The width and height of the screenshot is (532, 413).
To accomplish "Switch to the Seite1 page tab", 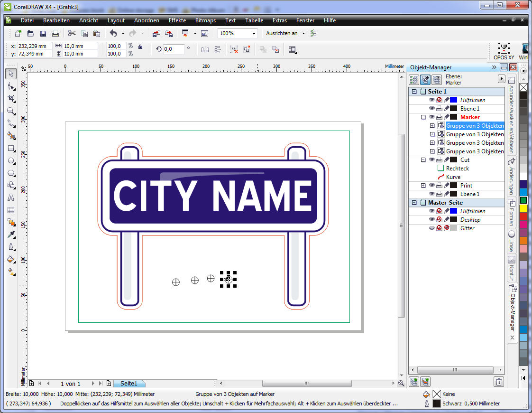I will 128,383.
